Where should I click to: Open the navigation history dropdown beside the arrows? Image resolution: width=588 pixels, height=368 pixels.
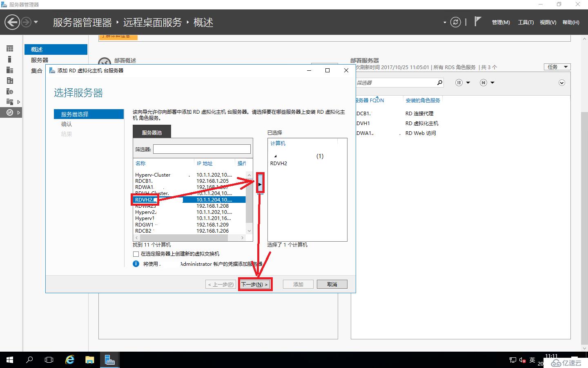point(36,22)
